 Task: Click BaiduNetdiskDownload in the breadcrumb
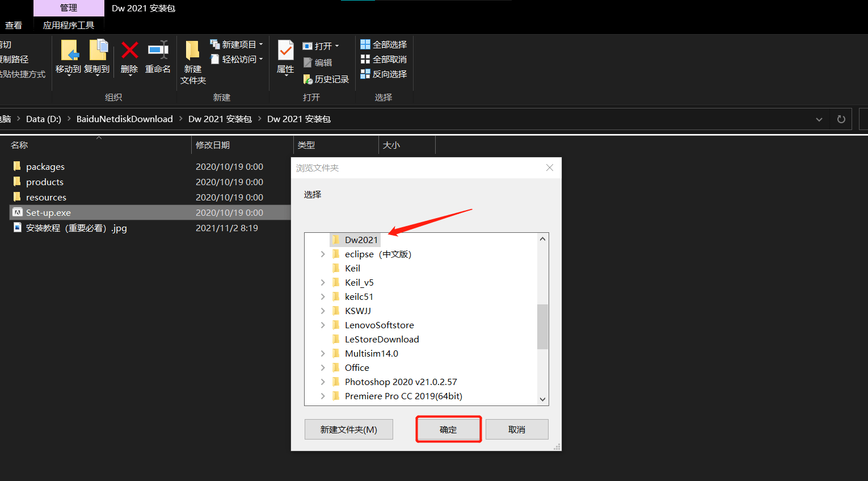(125, 119)
